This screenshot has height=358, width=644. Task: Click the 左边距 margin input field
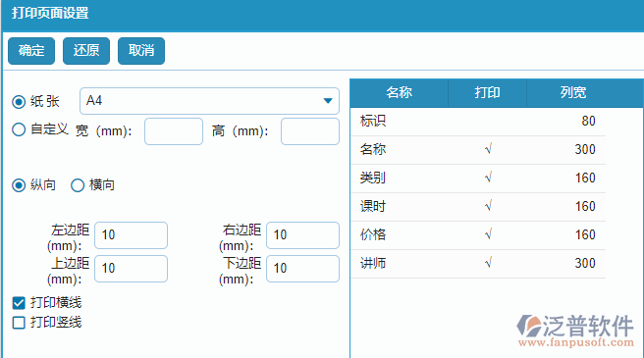coord(131,235)
